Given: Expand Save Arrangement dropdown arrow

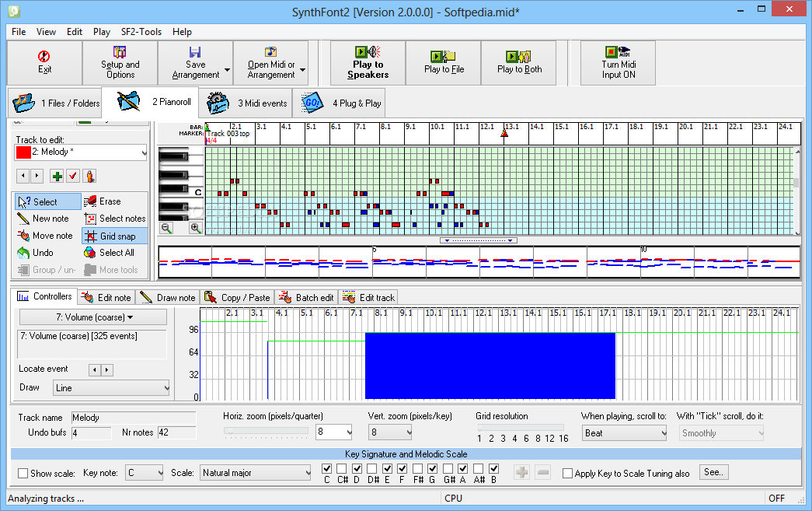Looking at the screenshot, I should click(x=228, y=70).
